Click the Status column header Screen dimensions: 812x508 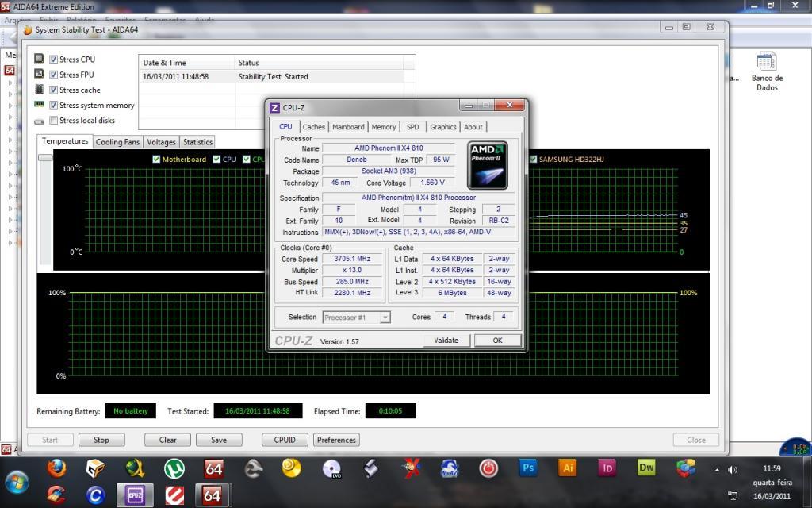(x=319, y=62)
